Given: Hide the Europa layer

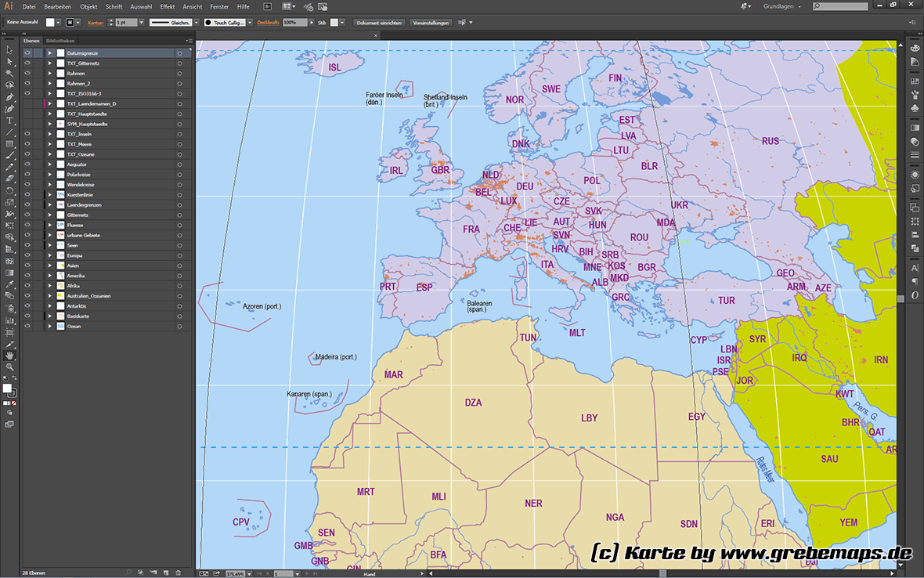Looking at the screenshot, I should click(27, 255).
